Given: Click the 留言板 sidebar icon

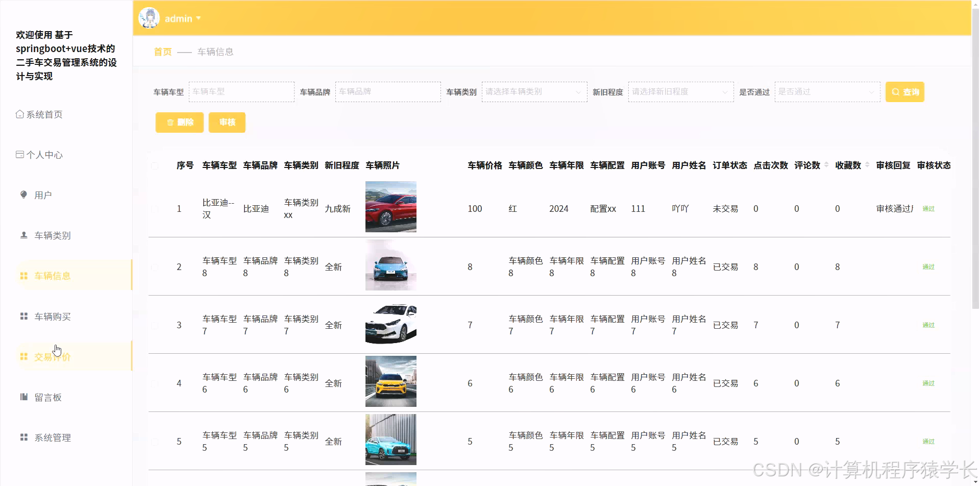Looking at the screenshot, I should [x=23, y=397].
